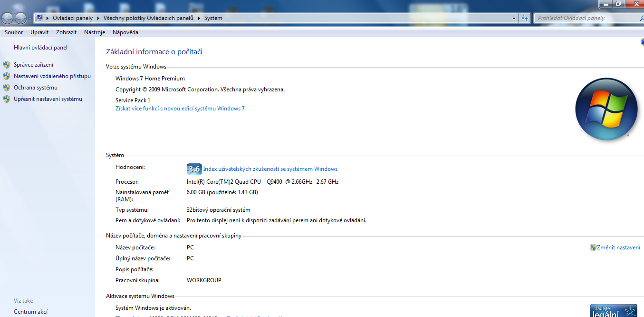Click the Pero a dotykové ovládání description text
Image resolution: width=644 pixels, height=317 pixels.
click(277, 220)
